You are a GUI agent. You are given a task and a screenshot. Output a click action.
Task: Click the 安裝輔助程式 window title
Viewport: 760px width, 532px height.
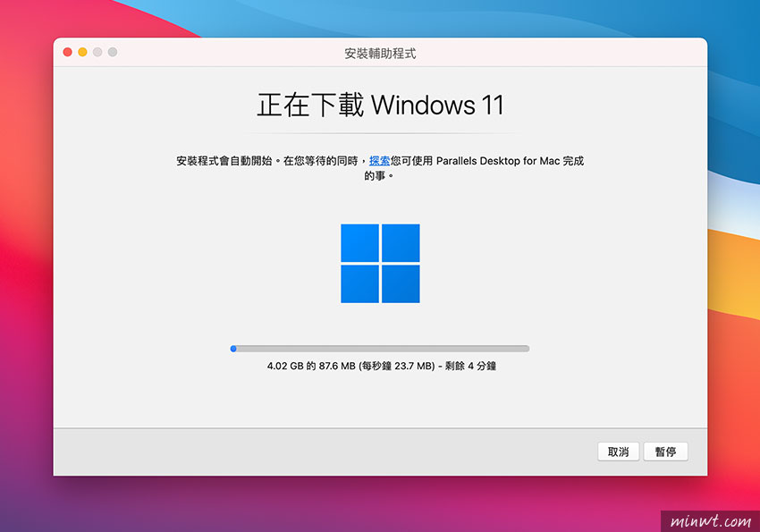(x=380, y=54)
